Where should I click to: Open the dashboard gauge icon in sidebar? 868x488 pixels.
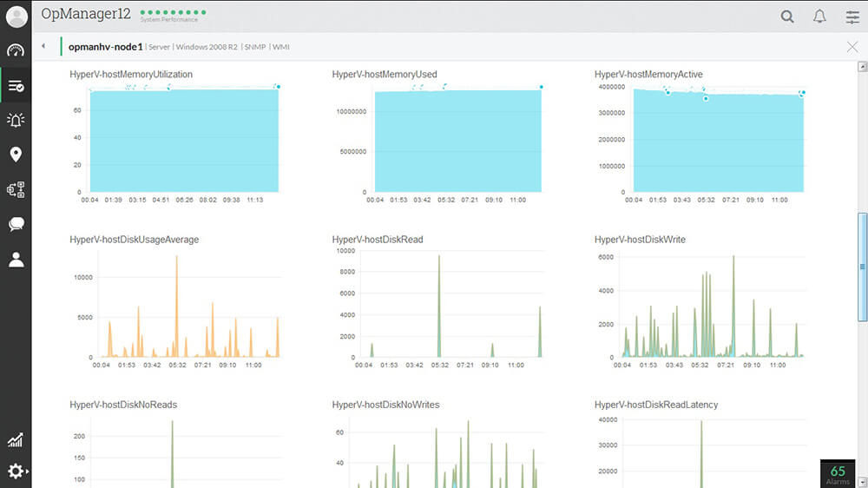tap(16, 50)
